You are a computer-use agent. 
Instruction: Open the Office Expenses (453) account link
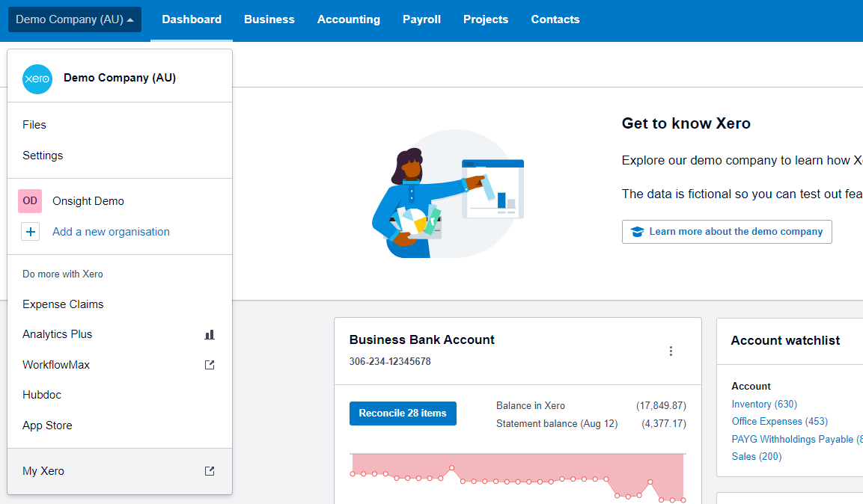pyautogui.click(x=779, y=422)
